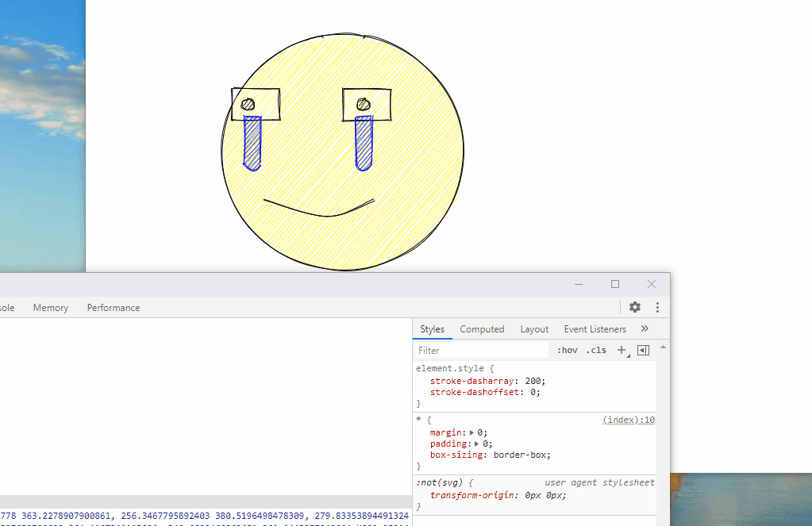
Task: Open the customize DevTools three-dot menu
Action: (656, 307)
